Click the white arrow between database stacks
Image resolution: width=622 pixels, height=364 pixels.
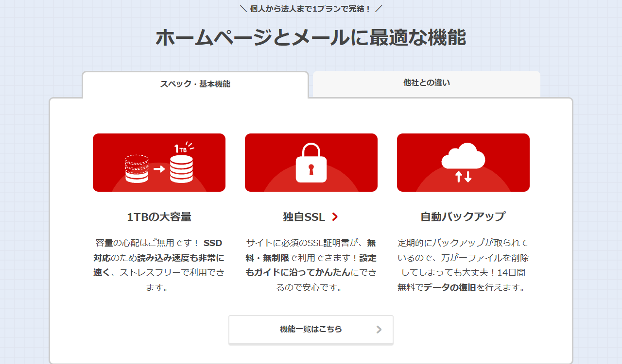(159, 169)
